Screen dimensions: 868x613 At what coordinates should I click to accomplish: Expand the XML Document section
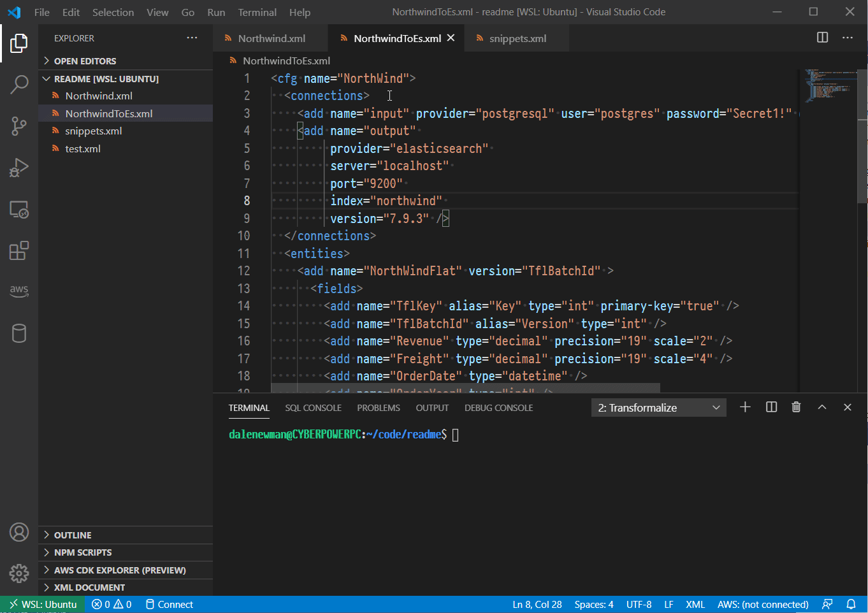pyautogui.click(x=126, y=588)
